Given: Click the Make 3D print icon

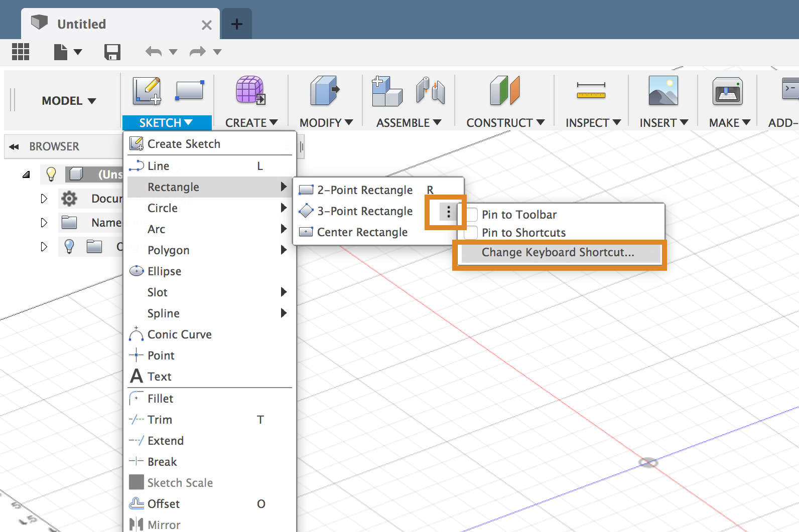Looking at the screenshot, I should pyautogui.click(x=728, y=91).
